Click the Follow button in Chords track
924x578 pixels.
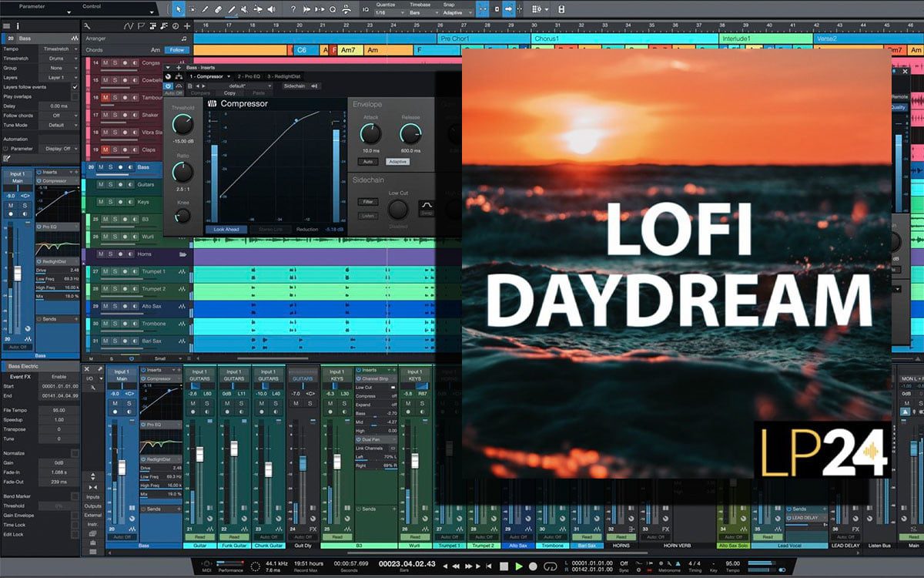[177, 50]
